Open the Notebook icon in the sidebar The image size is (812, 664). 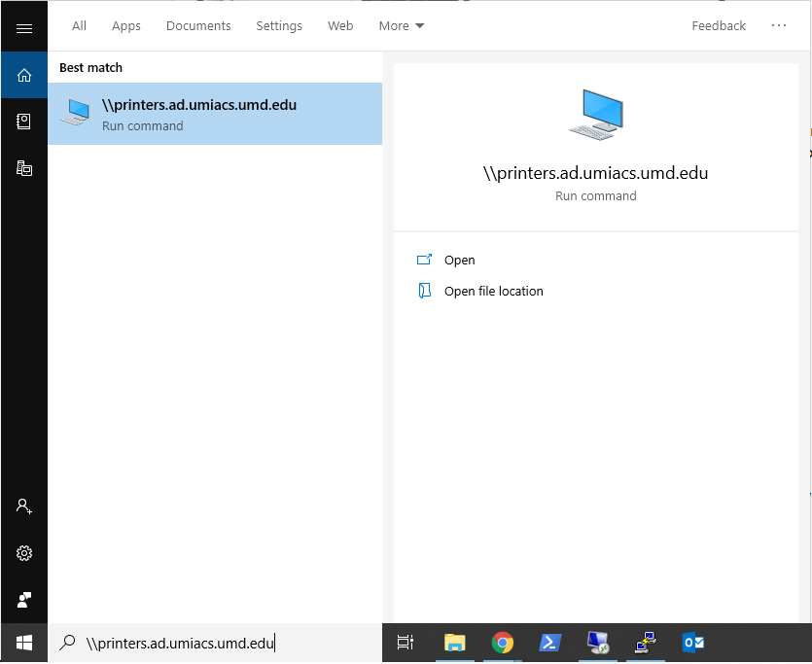click(24, 121)
